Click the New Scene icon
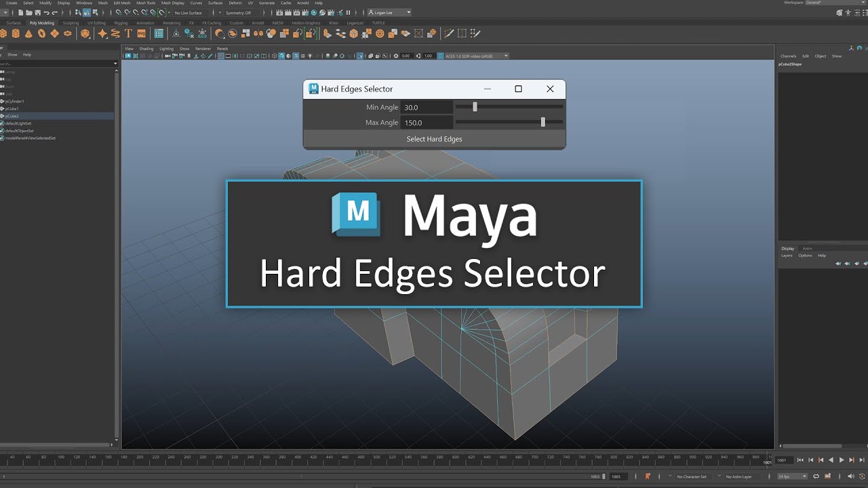The height and width of the screenshot is (488, 868). pos(21,12)
